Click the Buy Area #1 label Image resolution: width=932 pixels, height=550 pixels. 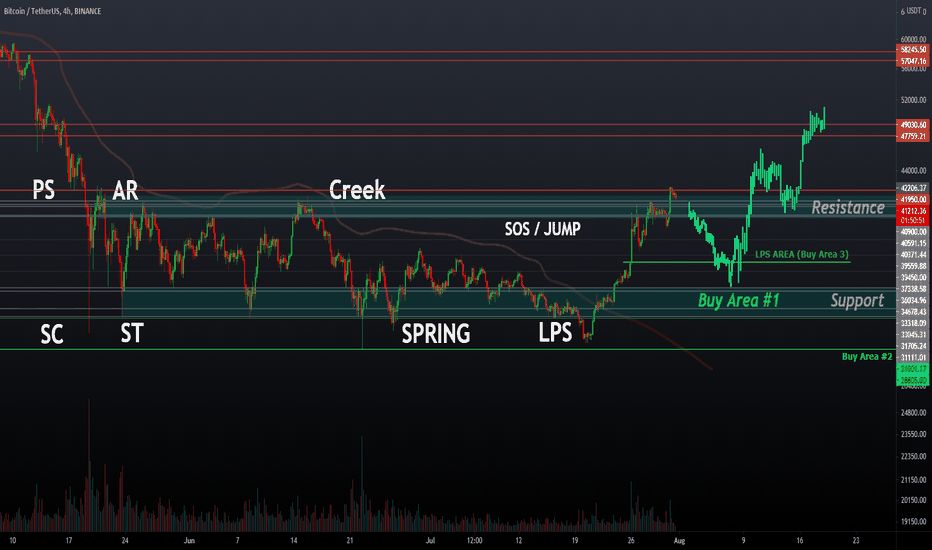pos(738,300)
